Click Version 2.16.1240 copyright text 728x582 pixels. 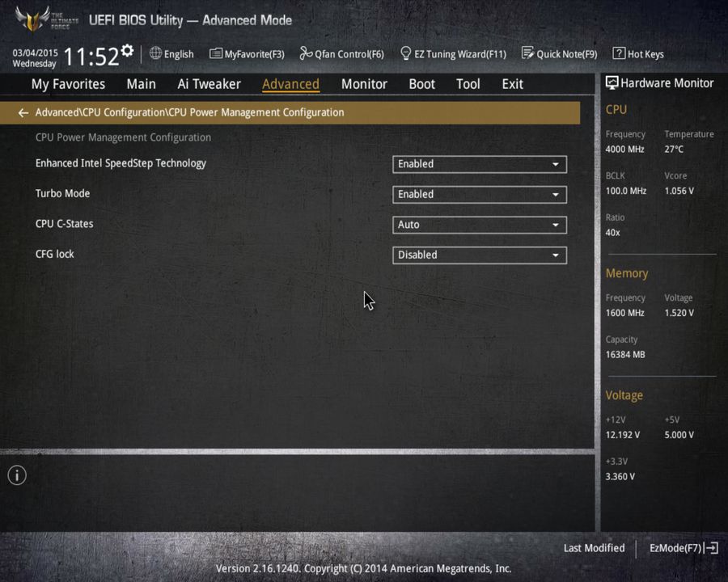(363, 568)
